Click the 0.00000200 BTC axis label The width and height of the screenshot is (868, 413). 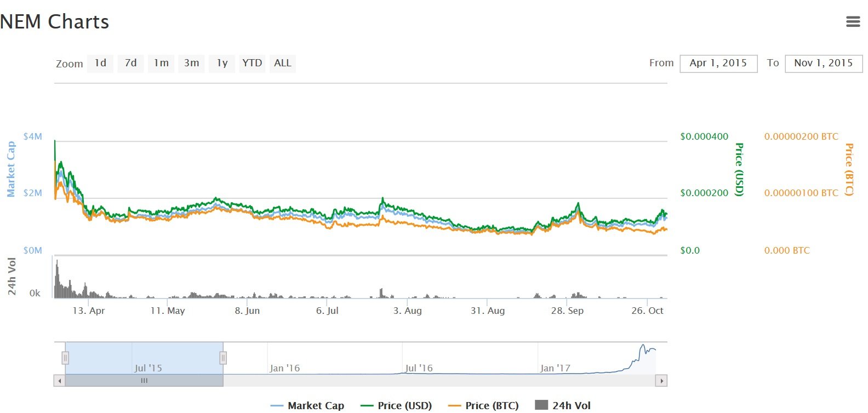pos(801,136)
